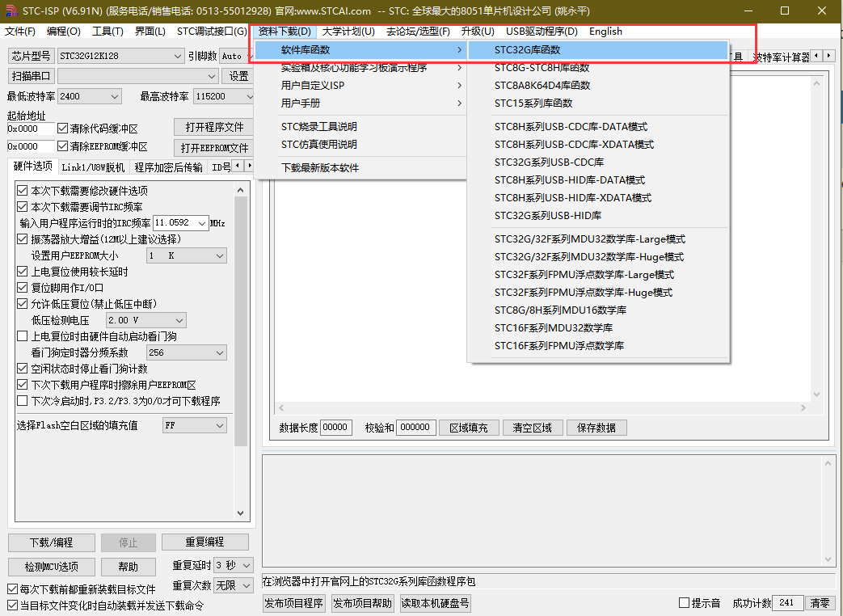Click the 下载/编程 button
Image resolution: width=843 pixels, height=616 pixels.
tap(52, 542)
